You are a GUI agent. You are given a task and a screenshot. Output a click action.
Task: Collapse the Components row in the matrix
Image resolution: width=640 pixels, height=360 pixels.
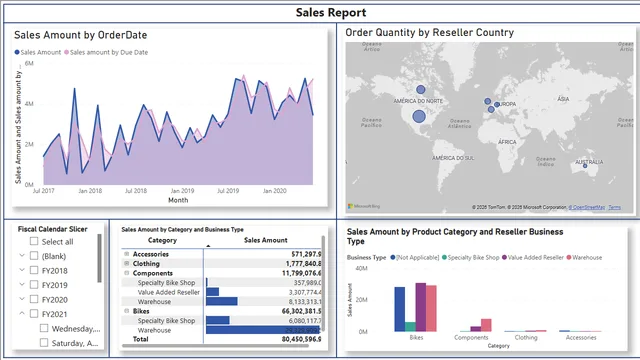coord(127,273)
